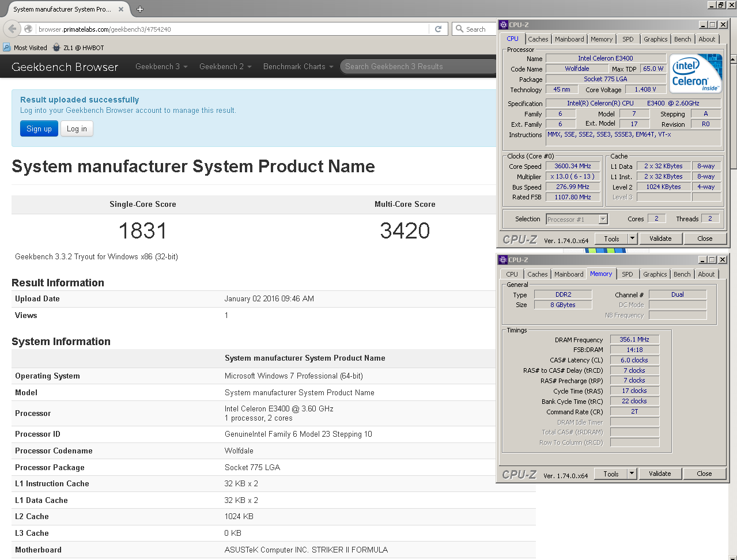Click the browser Search box
This screenshot has width=737, height=560.
click(x=476, y=29)
